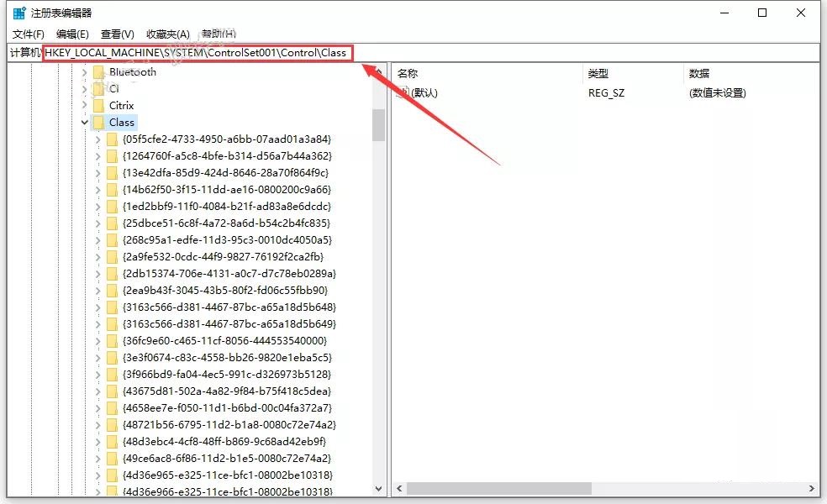Click folder icon of {48d3ebc4-4cf8-48ff-b869-9c68ad42eb9f}

(112, 442)
